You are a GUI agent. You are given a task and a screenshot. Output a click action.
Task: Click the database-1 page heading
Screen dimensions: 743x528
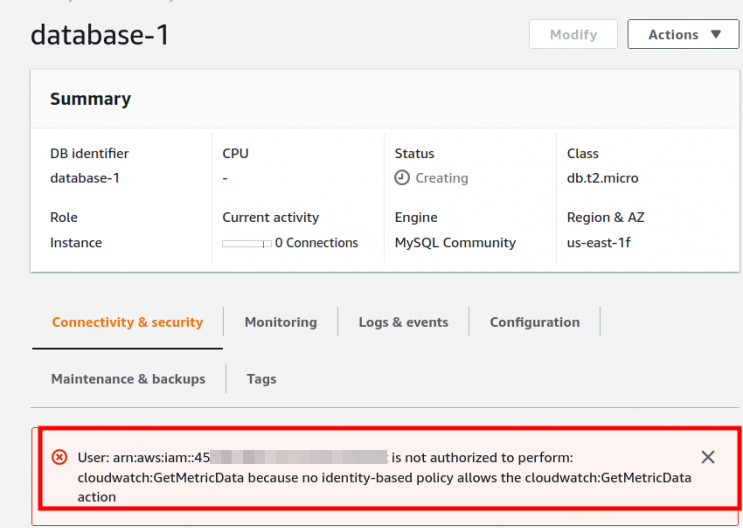click(x=100, y=35)
